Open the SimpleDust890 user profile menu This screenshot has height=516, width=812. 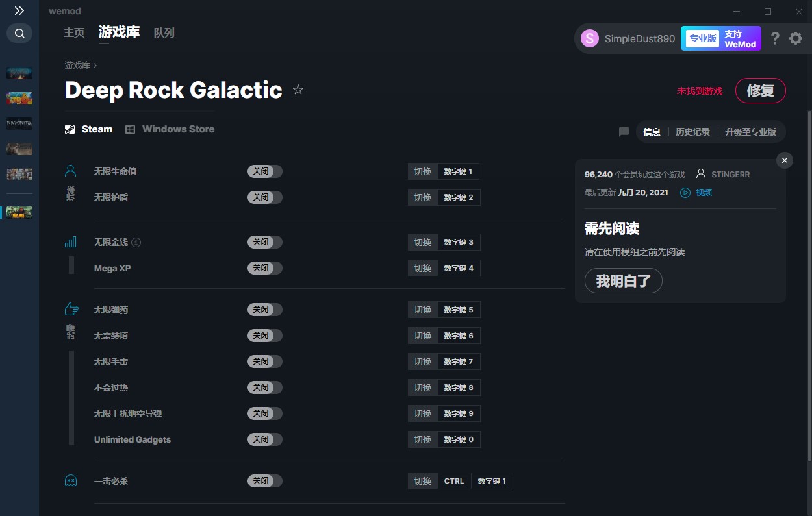628,38
